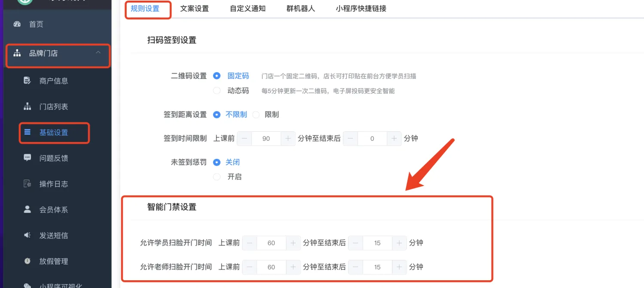
Task: Open the 小程序快捷链接 tab
Action: pyautogui.click(x=361, y=9)
